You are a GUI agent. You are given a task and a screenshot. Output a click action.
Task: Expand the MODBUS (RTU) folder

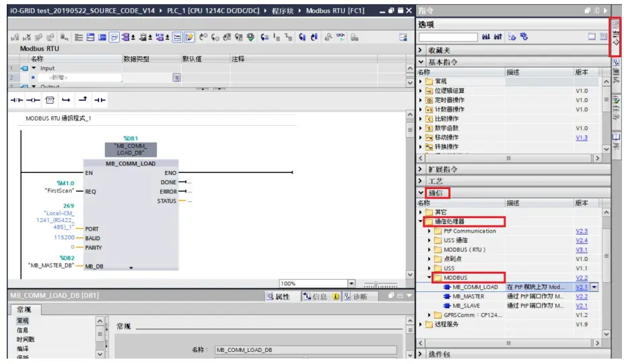(429, 250)
